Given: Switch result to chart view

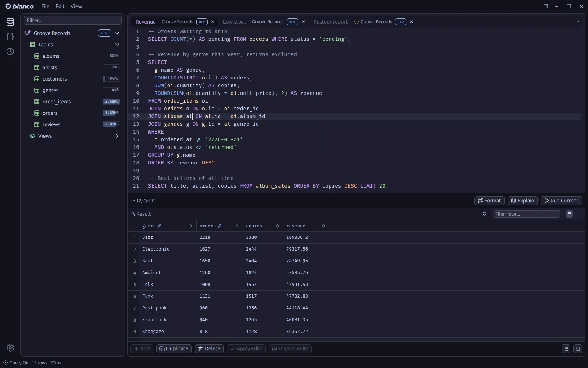Looking at the screenshot, I should coord(578,214).
